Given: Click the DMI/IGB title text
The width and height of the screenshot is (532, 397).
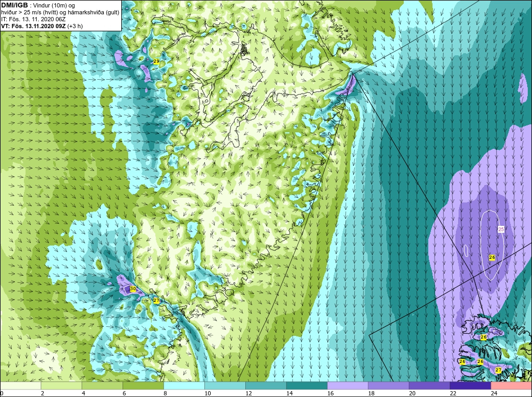Looking at the screenshot, I should pos(14,5).
